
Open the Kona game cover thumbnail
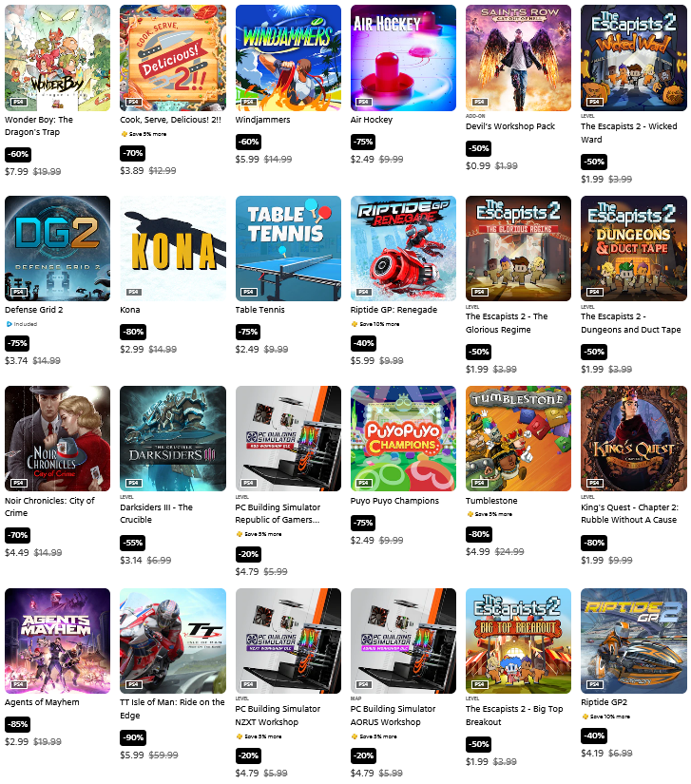pyautogui.click(x=172, y=248)
